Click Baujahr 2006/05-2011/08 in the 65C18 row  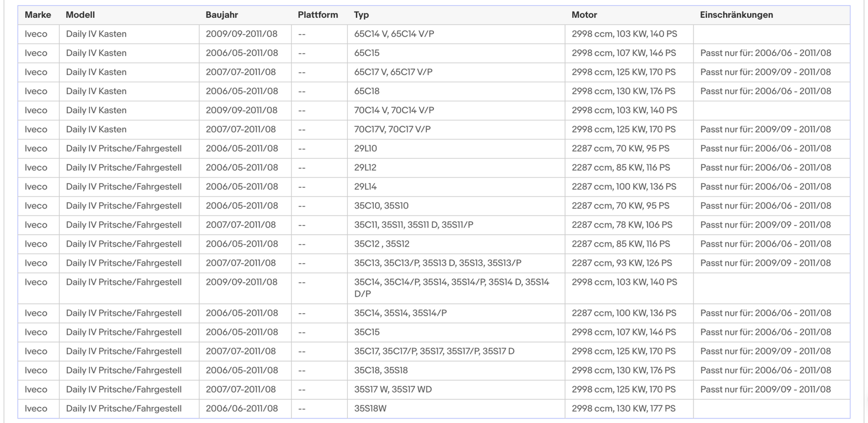(242, 91)
